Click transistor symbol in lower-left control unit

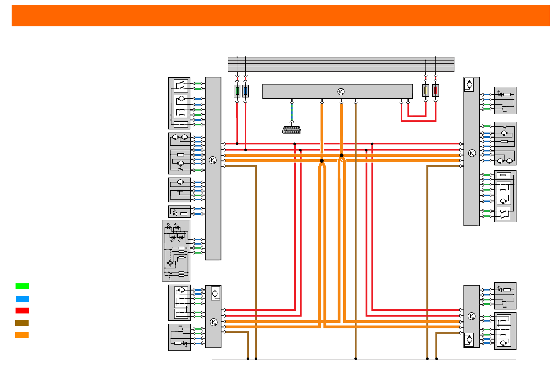click(x=214, y=322)
